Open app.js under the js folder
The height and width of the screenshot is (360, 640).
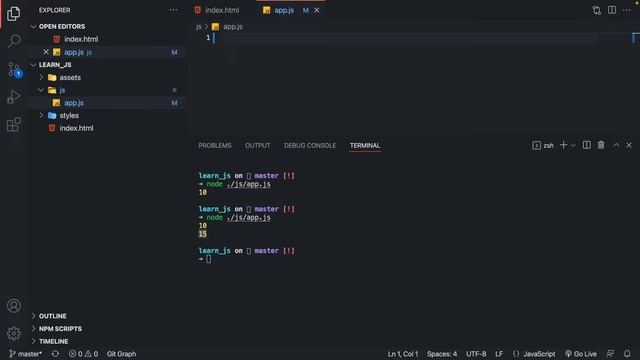point(73,103)
